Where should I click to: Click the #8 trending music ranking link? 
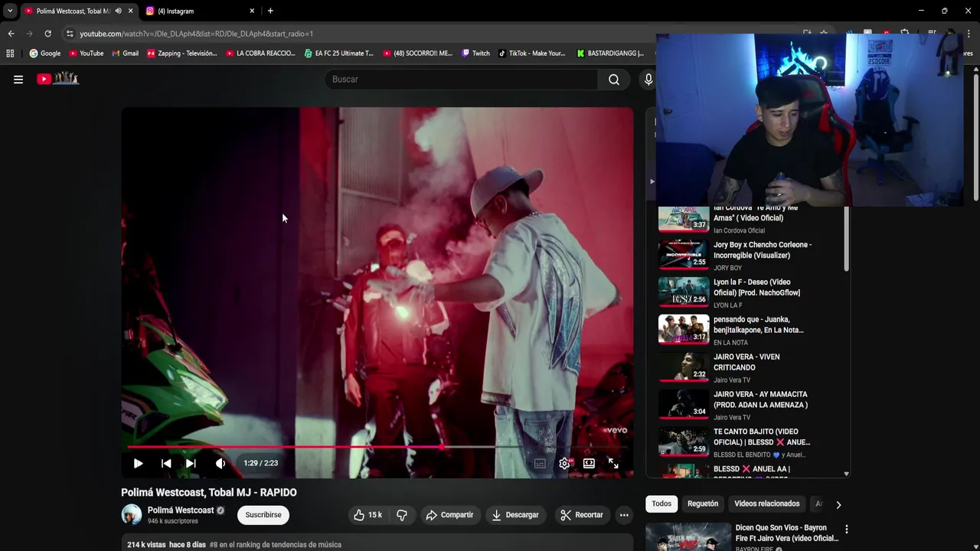click(x=275, y=545)
